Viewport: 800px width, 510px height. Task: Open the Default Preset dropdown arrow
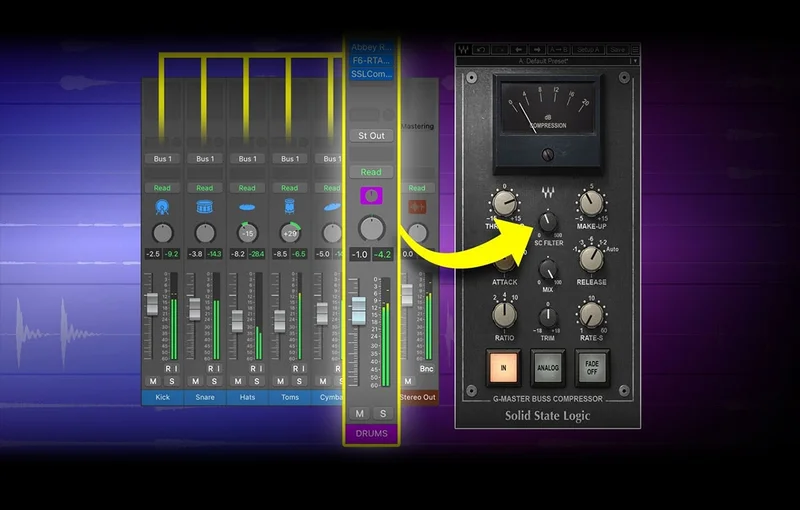[635, 61]
